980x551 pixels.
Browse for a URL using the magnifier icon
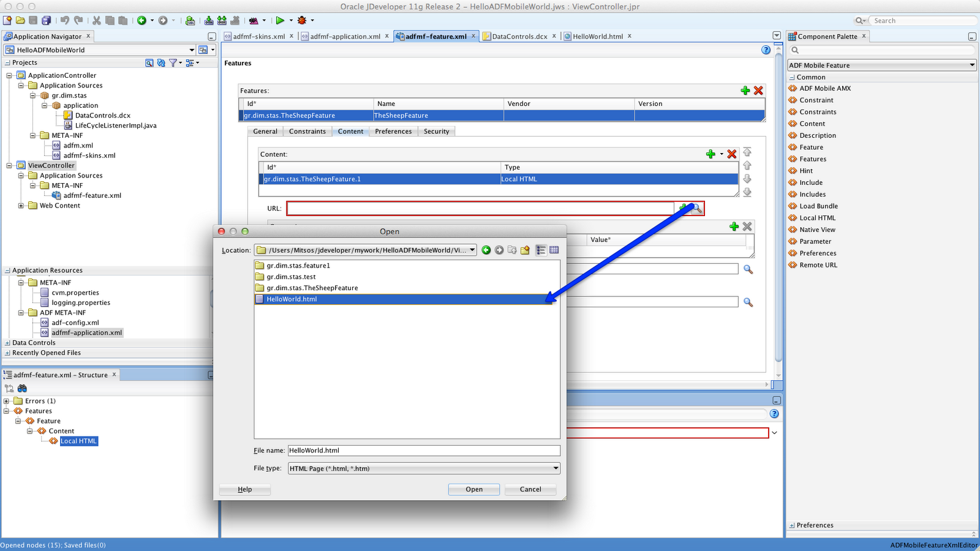[x=698, y=208]
